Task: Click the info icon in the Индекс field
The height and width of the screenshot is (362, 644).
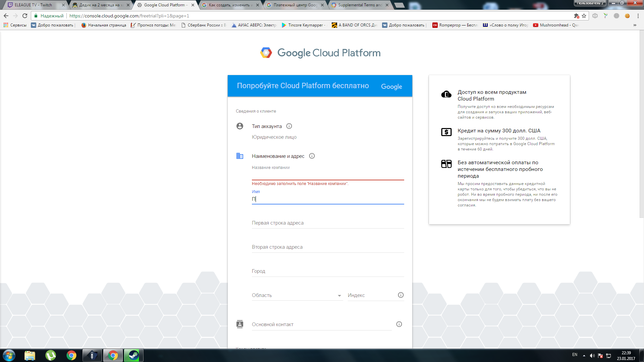Action: coord(401,295)
